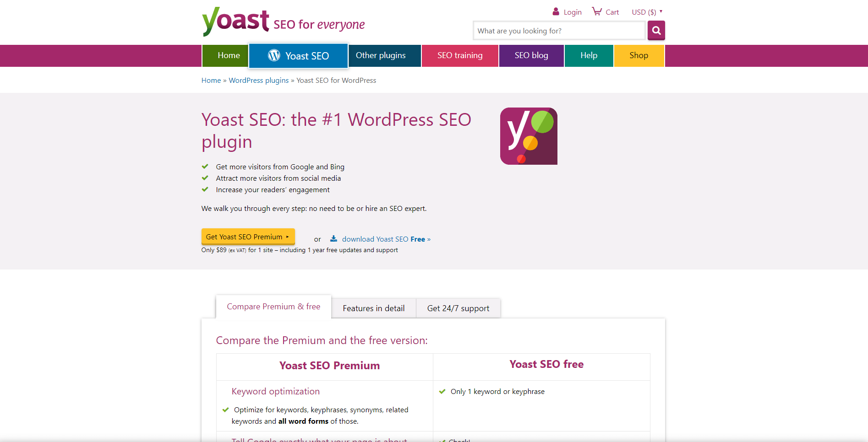The height and width of the screenshot is (442, 868).
Task: Click 'Get more visitors from Google and Bing'
Action: coord(280,167)
